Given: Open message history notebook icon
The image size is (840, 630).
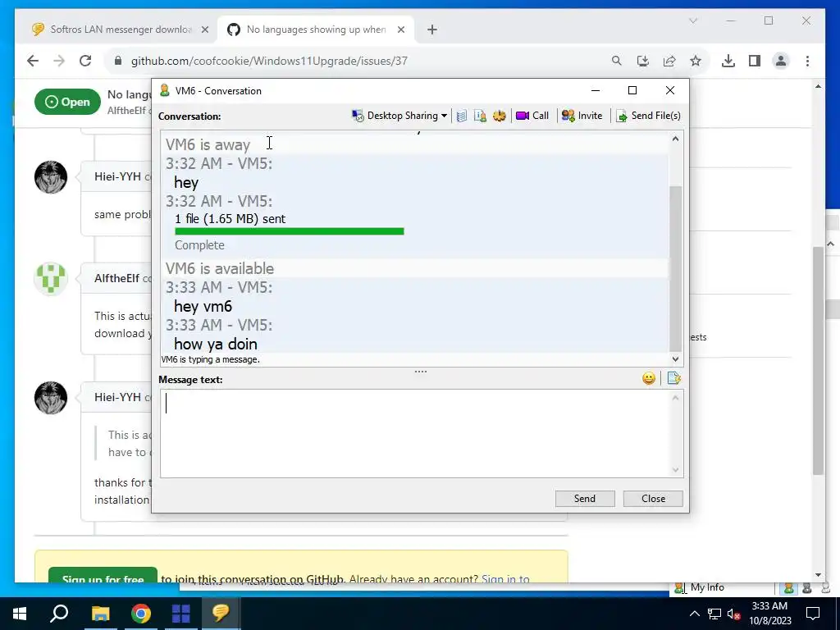Looking at the screenshot, I should click(x=462, y=116).
